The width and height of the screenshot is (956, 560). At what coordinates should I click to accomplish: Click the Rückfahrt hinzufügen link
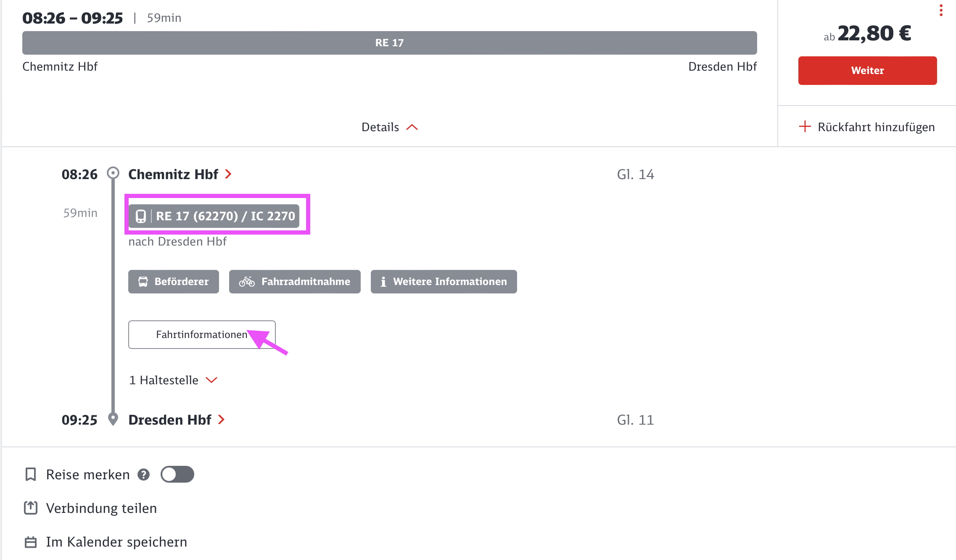point(876,127)
